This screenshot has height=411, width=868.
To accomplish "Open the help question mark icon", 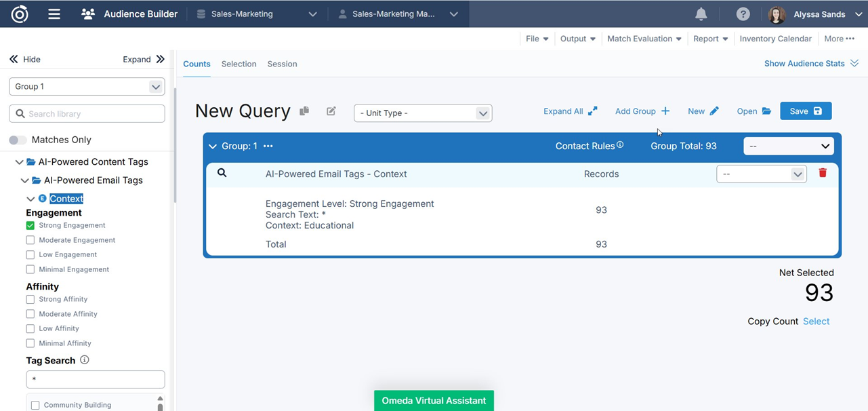I will [743, 14].
